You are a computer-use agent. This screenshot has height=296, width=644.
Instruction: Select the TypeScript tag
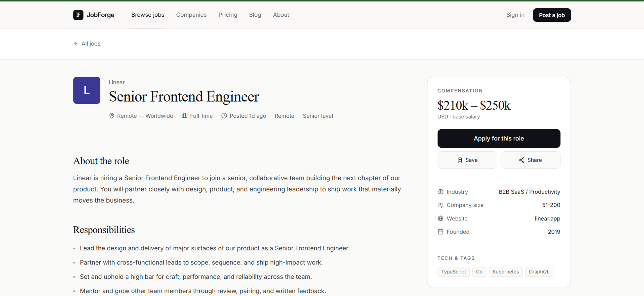[x=454, y=272]
